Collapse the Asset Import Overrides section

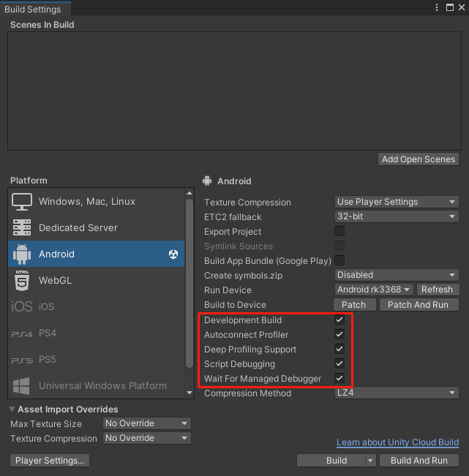(13, 409)
